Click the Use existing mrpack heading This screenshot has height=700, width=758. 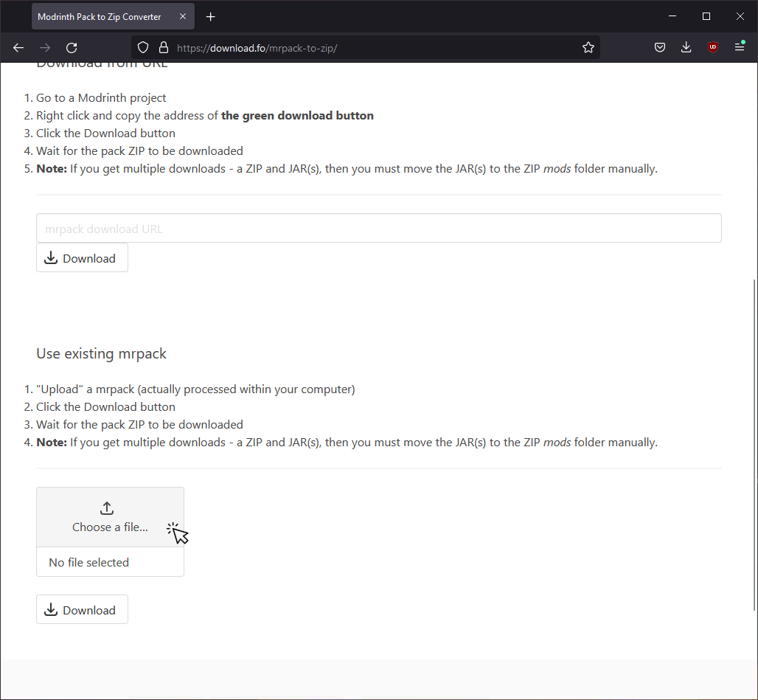101,354
